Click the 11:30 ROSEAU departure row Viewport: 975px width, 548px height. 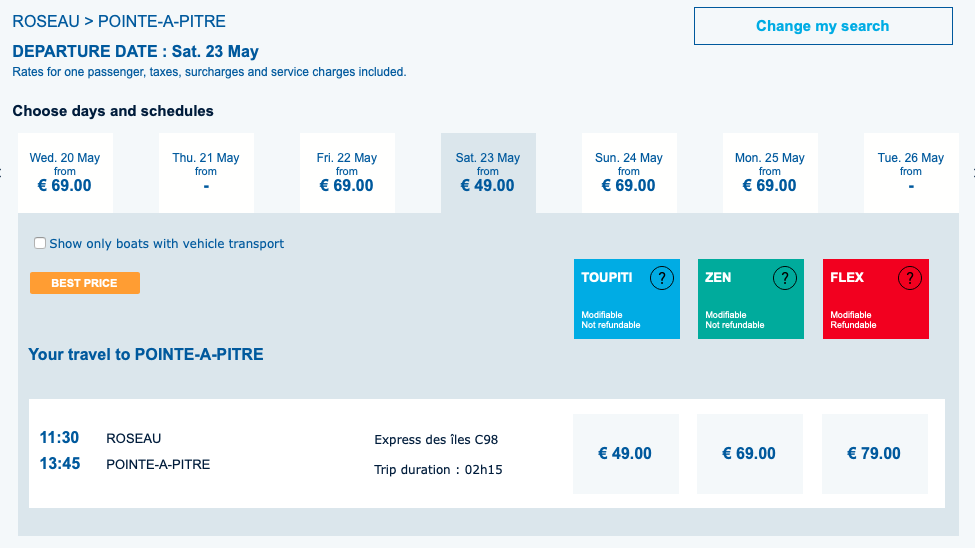(x=487, y=453)
